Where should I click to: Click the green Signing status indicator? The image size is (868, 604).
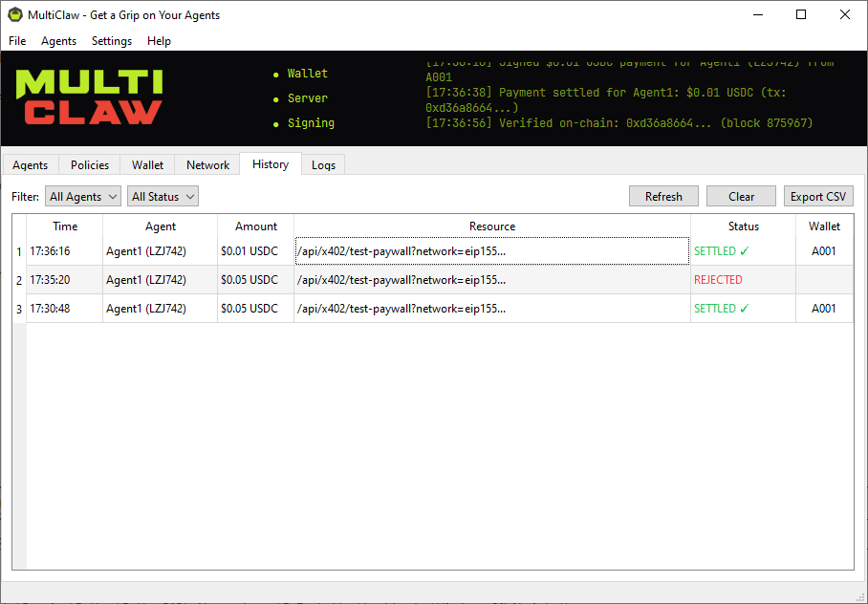coord(277,122)
